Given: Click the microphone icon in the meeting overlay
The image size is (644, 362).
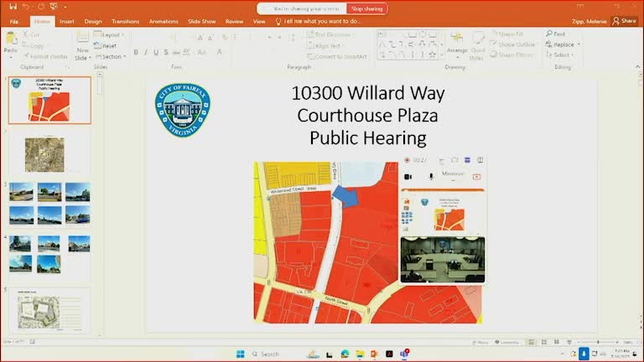Looking at the screenshot, I should tap(431, 177).
